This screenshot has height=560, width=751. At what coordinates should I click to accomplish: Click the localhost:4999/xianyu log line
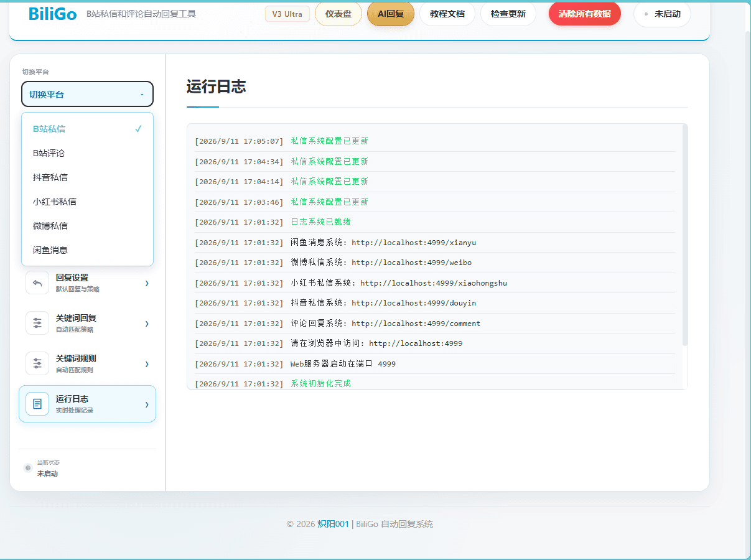[x=434, y=242]
